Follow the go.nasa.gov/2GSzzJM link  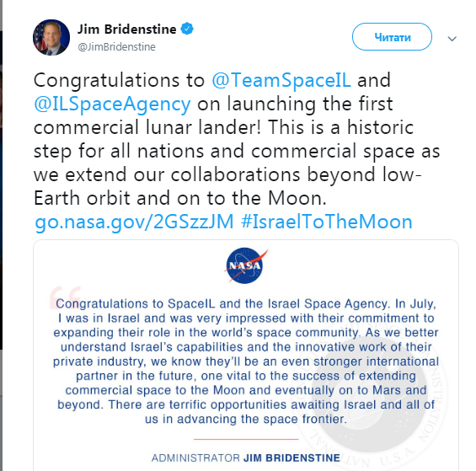tap(134, 222)
